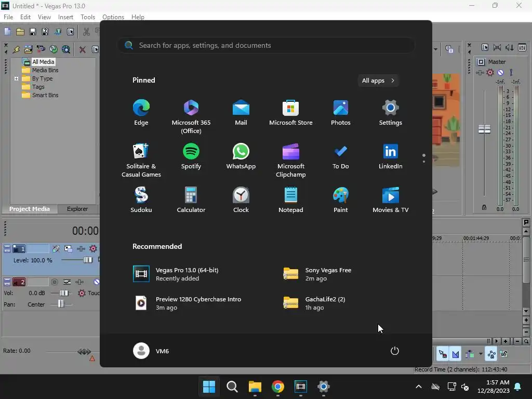The image size is (532, 399).
Task: Click the Dim Output speaker icon in Master Bus
Action: [x=510, y=47]
